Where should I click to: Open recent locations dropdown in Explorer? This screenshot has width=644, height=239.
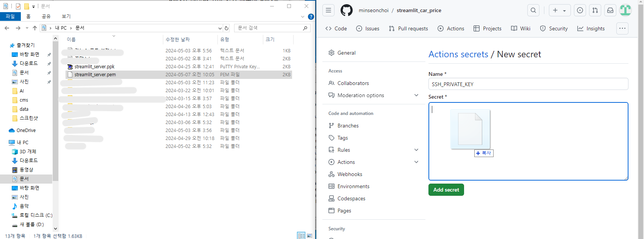27,28
